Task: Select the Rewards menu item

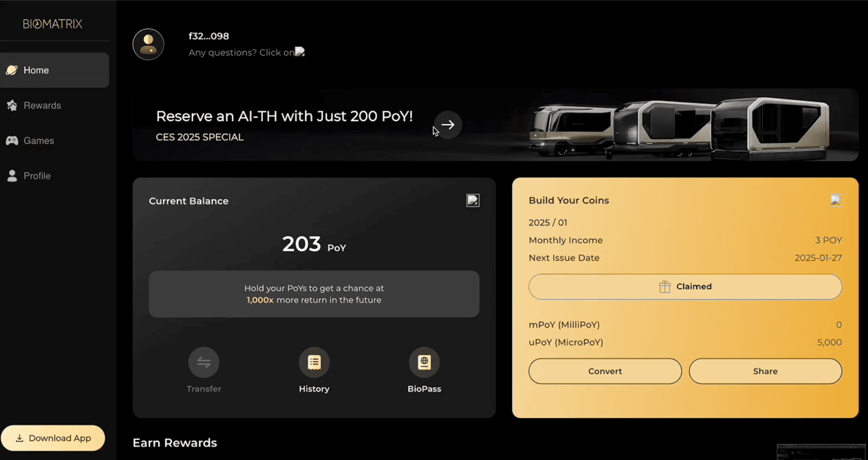Action: tap(42, 105)
